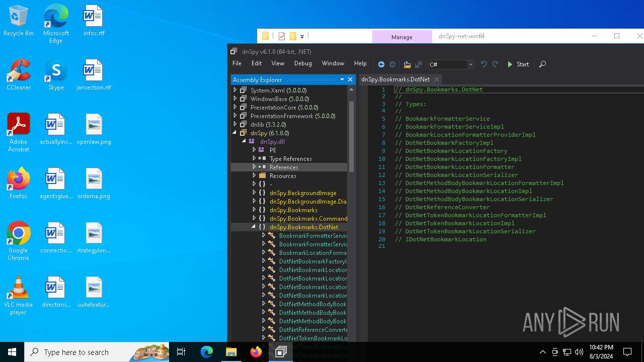
Task: Open the CCleaner desktop shortcut
Action: coord(19,75)
